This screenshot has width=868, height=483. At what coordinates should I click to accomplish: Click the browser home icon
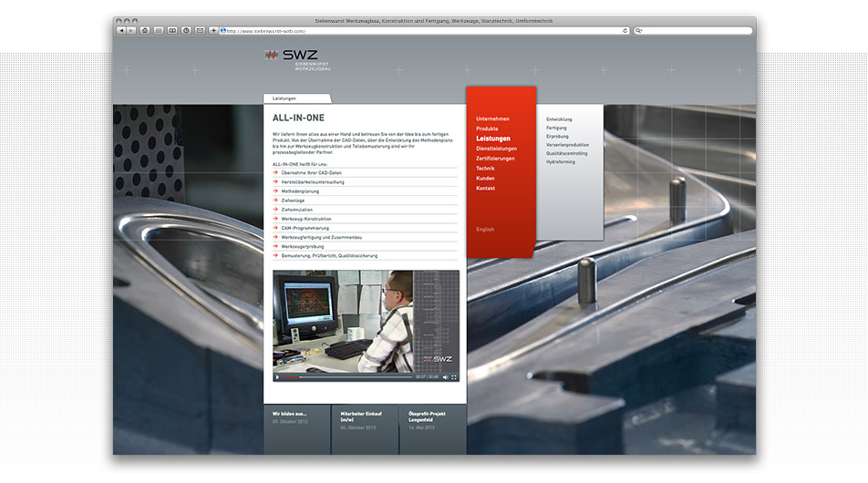click(146, 30)
